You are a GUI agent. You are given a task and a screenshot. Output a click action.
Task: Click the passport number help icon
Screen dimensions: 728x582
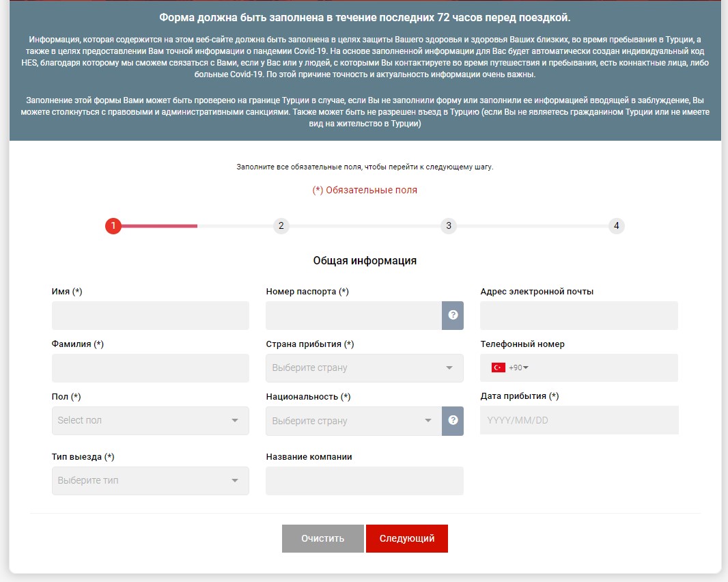pyautogui.click(x=452, y=316)
